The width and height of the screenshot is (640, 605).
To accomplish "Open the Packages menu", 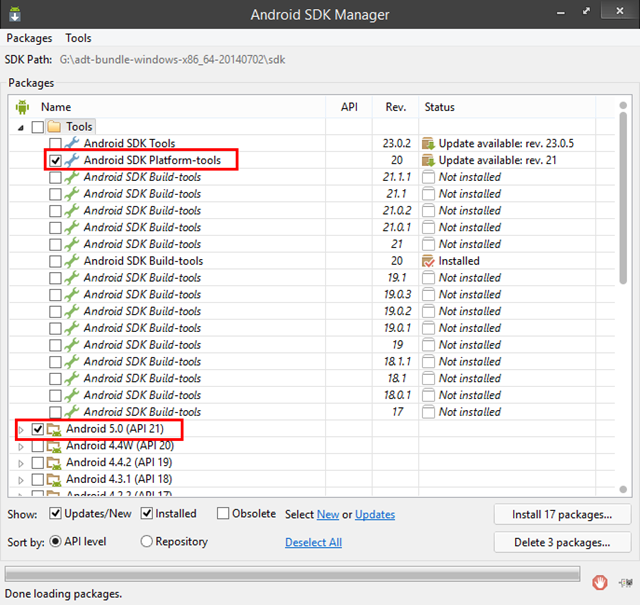I will pos(29,38).
